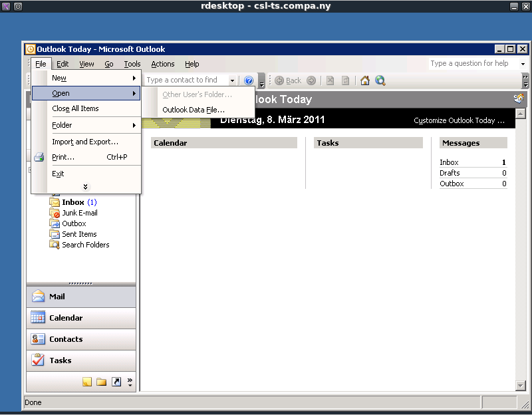Choose Import and Export from File menu
The width and height of the screenshot is (532, 415).
[x=85, y=142]
